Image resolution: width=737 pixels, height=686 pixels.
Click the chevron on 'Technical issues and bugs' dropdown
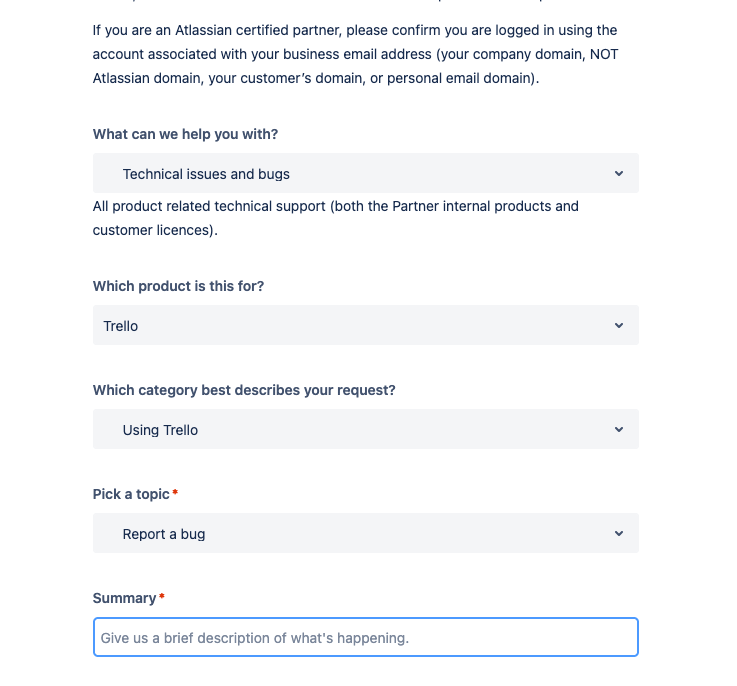point(619,174)
